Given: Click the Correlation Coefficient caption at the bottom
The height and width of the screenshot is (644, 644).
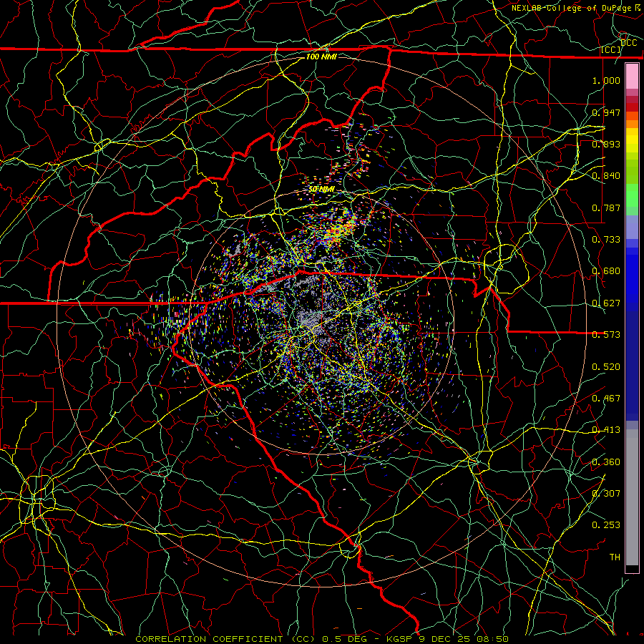Looking at the screenshot, I should [x=322, y=639].
